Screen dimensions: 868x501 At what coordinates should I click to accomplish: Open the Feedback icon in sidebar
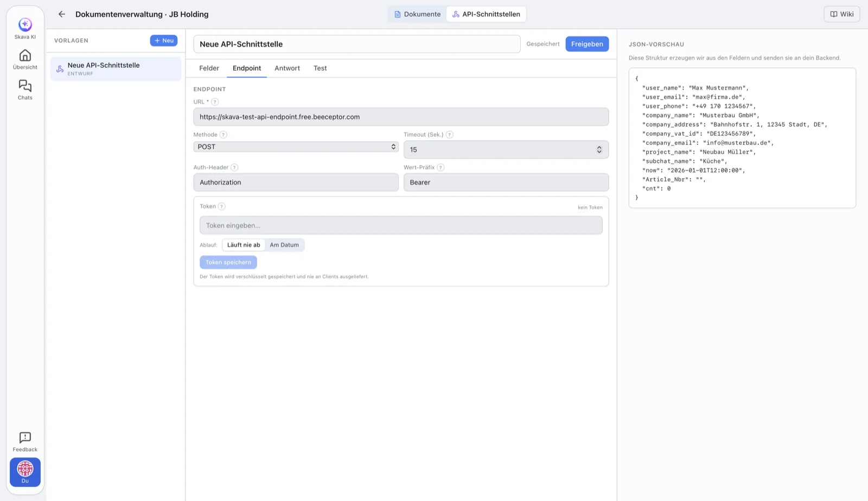point(25,437)
